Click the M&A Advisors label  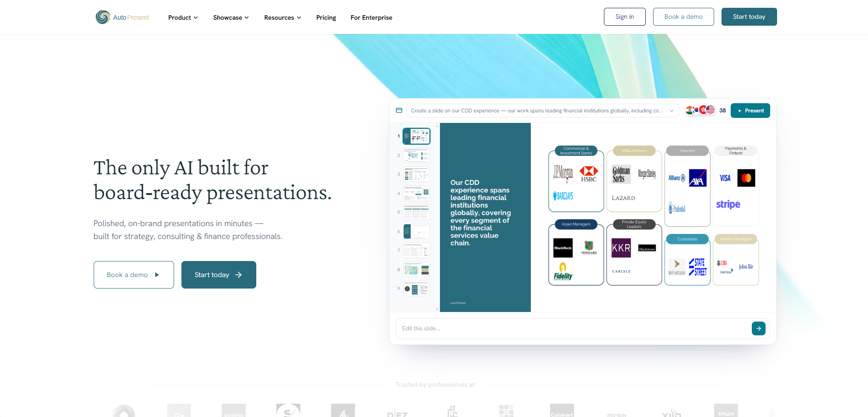coord(634,150)
